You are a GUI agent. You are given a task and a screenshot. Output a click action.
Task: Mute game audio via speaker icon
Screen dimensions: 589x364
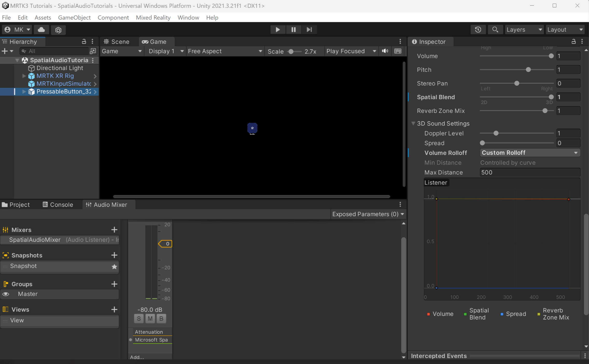pyautogui.click(x=385, y=51)
